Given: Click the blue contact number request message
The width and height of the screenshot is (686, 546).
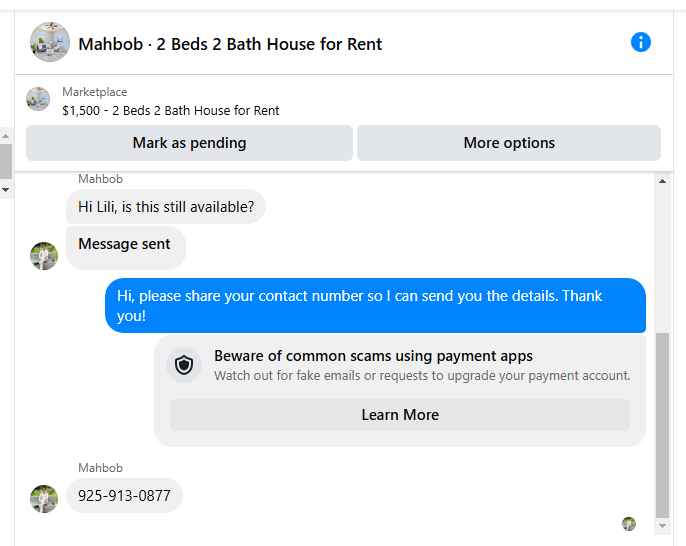Looking at the screenshot, I should pyautogui.click(x=375, y=305).
